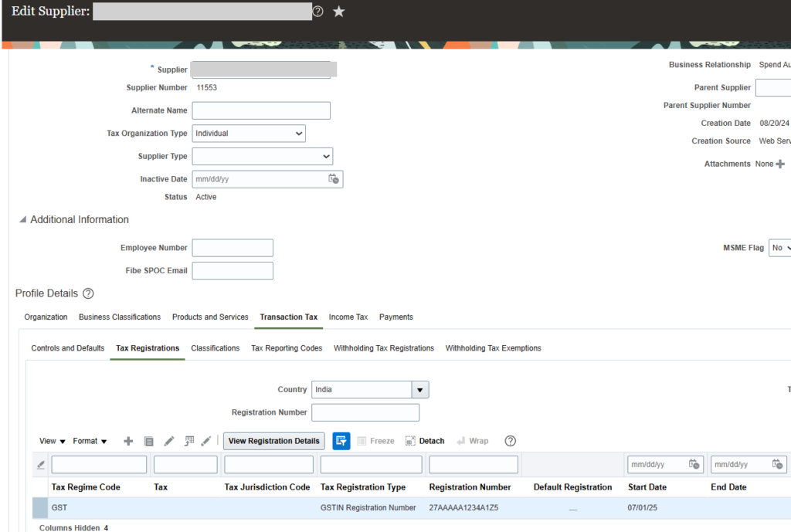The image size is (791, 532).
Task: Switch to the Income Tax tab
Action: coord(348,317)
